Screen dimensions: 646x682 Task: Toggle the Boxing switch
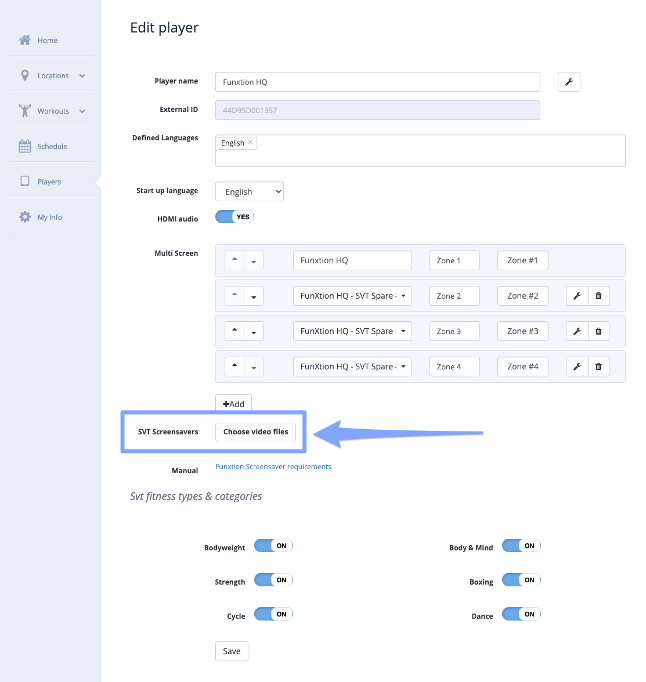[521, 580]
